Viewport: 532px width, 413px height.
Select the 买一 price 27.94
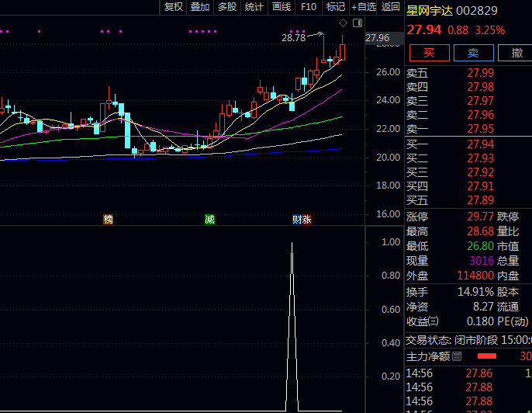481,144
